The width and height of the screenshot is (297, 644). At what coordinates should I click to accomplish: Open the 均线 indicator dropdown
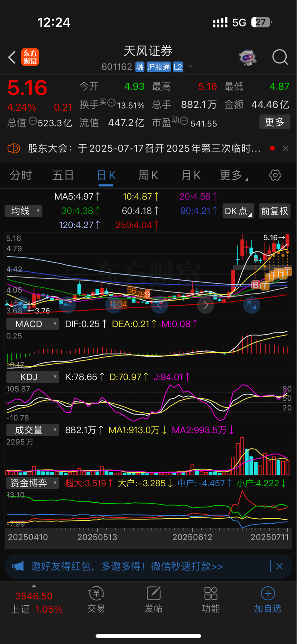[24, 211]
